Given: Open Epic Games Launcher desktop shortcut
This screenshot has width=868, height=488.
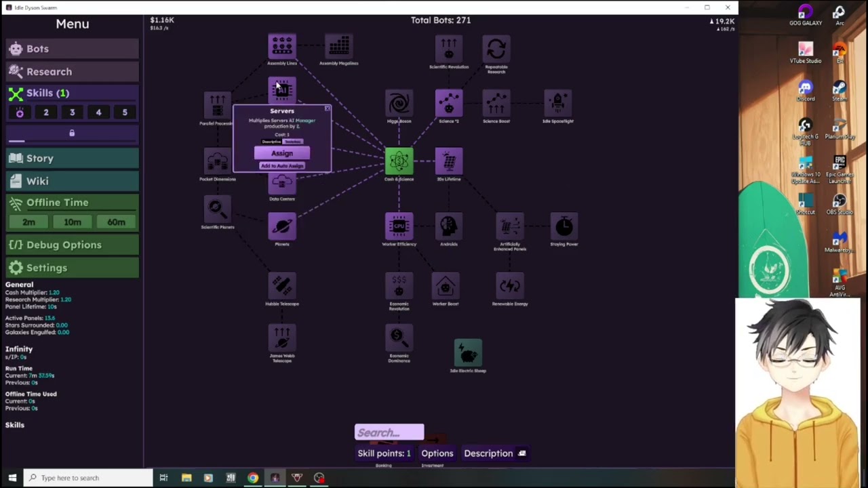Looking at the screenshot, I should [x=840, y=169].
